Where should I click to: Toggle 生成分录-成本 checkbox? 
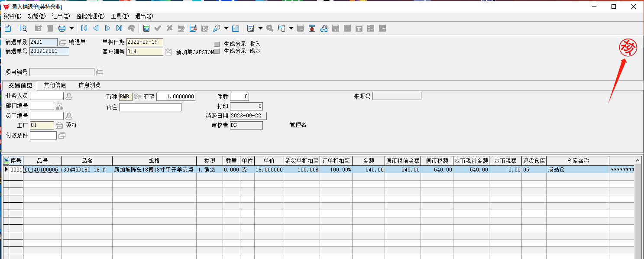tap(217, 51)
